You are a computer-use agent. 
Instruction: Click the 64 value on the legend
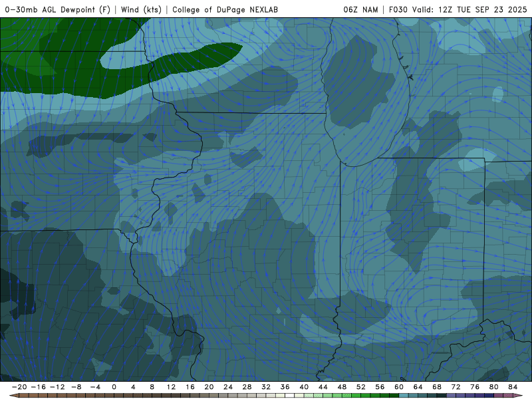[418, 387]
